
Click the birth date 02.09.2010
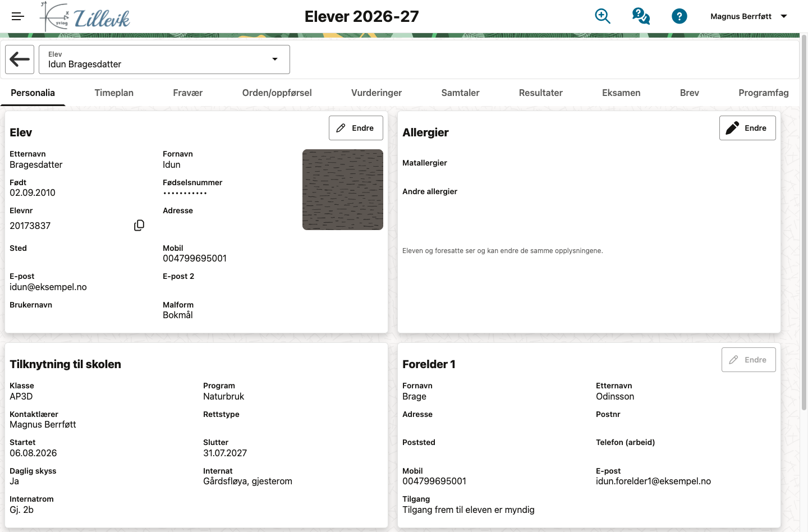coord(33,193)
